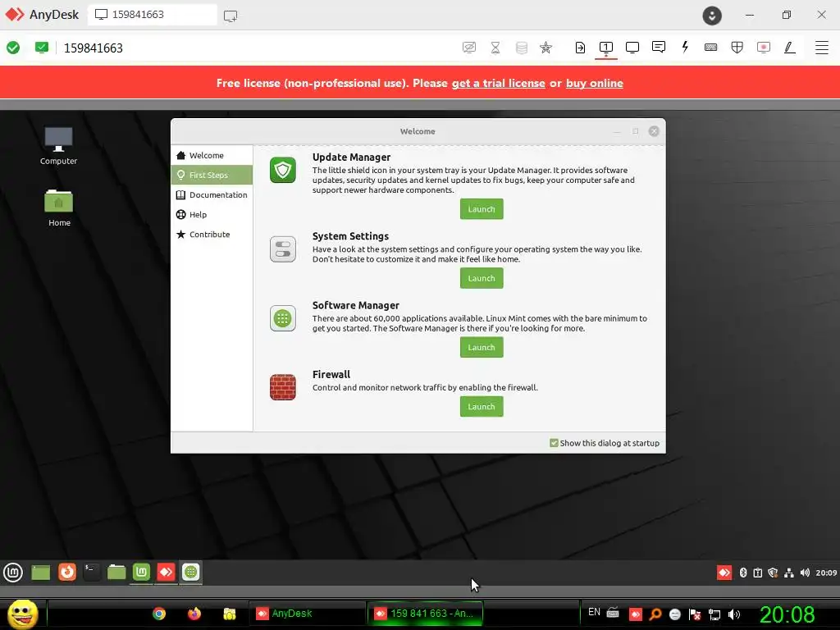Open file manager from the Mint panel

(x=116, y=572)
